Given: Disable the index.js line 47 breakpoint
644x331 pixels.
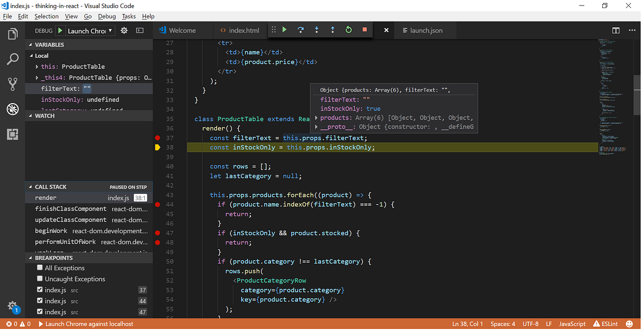Looking at the screenshot, I should coord(40,312).
